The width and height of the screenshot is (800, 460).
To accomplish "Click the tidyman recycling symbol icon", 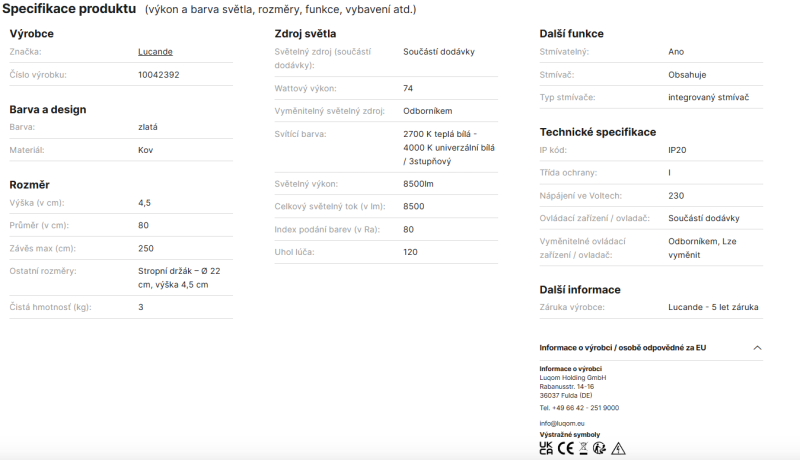I will (x=599, y=448).
